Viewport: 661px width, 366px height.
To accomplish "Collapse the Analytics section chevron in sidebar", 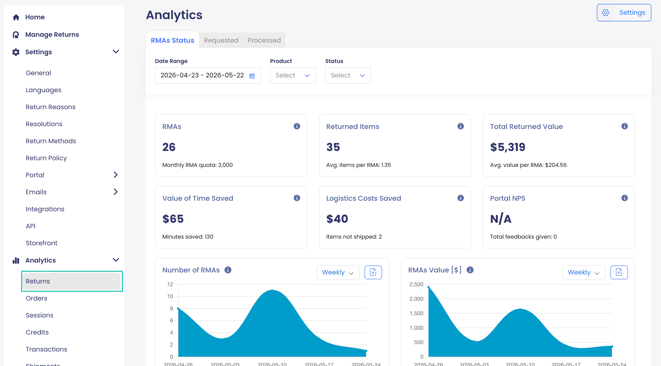I will pyautogui.click(x=116, y=260).
